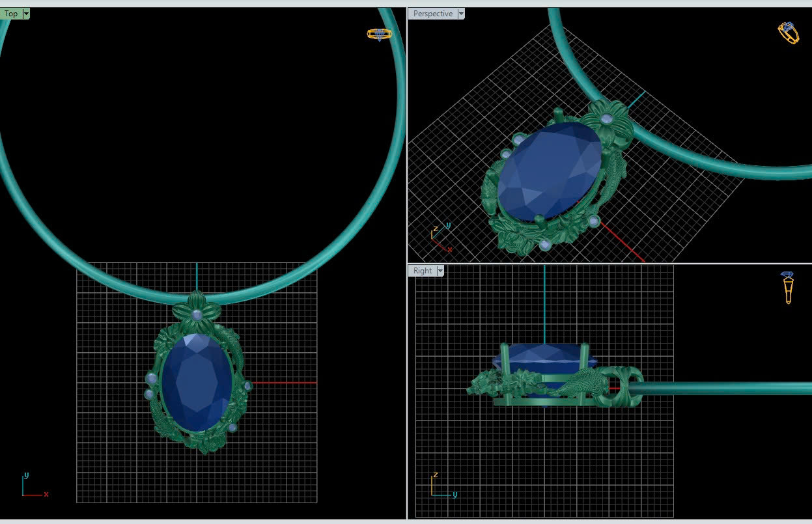Screen dimensions: 812x524
Task: Click the Right viewport title label
Action: click(x=423, y=271)
